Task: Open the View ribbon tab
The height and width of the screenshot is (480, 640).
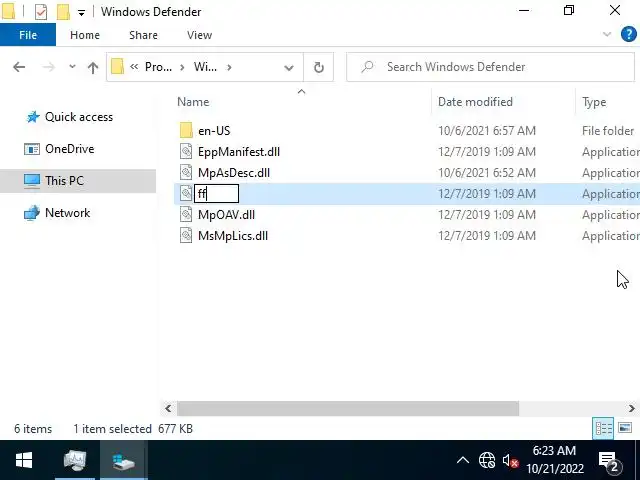Action: click(x=200, y=35)
